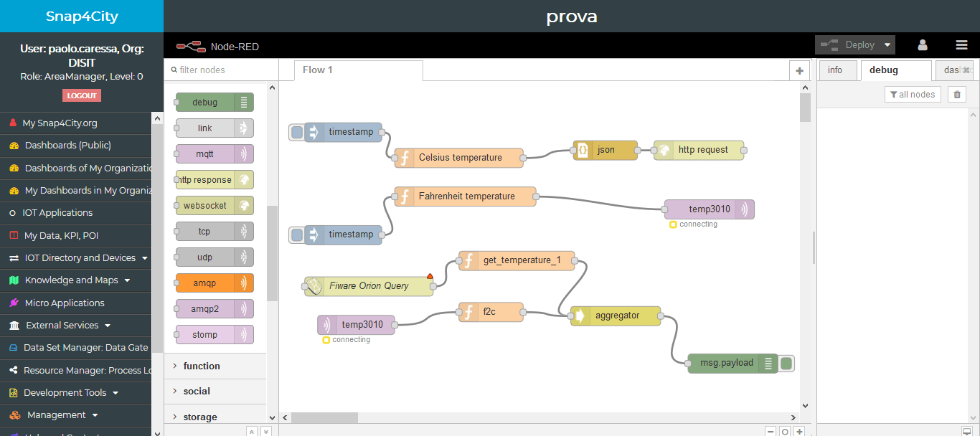Clear debug messages with the trash icon

(957, 95)
